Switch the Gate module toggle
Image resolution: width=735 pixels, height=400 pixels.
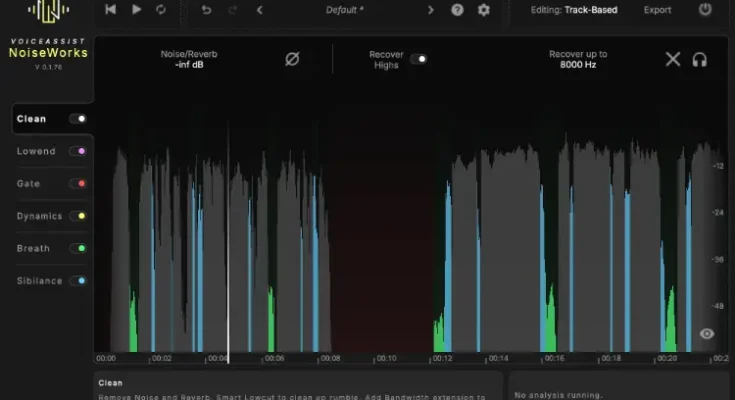pyautogui.click(x=77, y=184)
